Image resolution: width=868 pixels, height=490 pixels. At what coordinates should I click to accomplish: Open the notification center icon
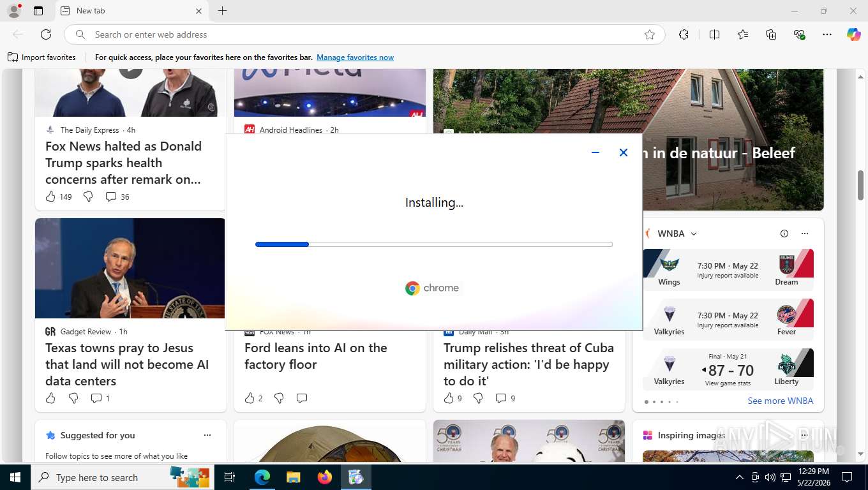847,477
